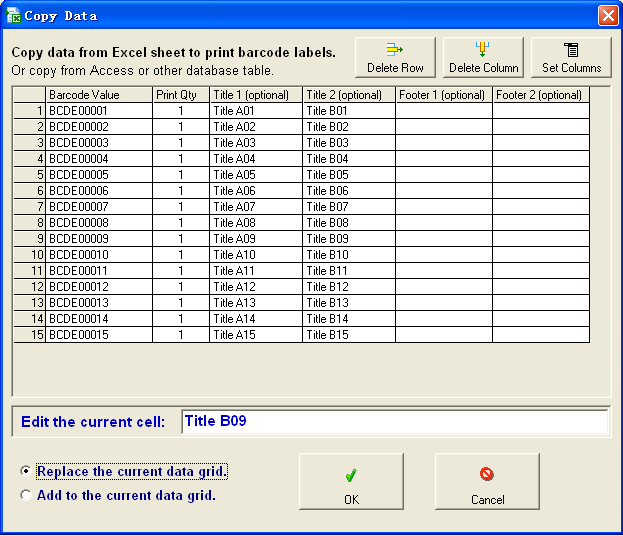Select cell BCDE00013

tap(99, 303)
